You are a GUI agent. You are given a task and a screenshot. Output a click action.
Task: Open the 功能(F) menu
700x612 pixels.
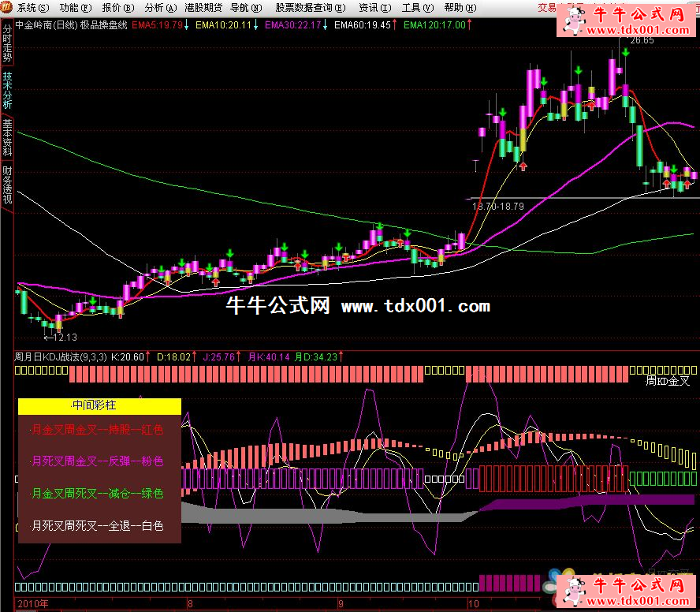pyautogui.click(x=76, y=8)
